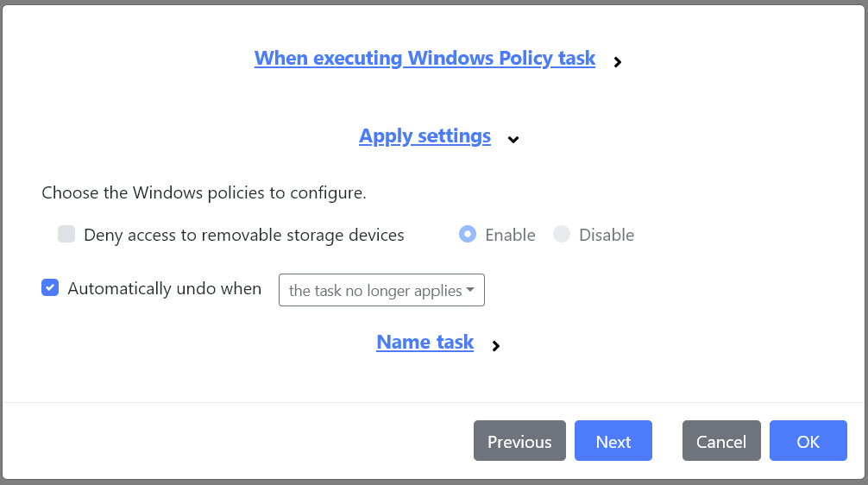Click the 'Enable' option label text
The image size is (868, 485).
pyautogui.click(x=510, y=235)
